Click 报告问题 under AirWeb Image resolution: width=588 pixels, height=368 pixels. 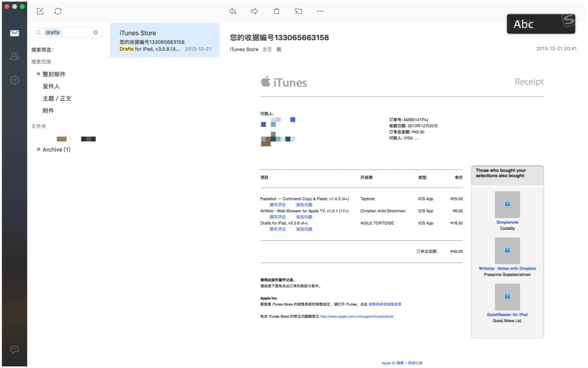coord(304,217)
